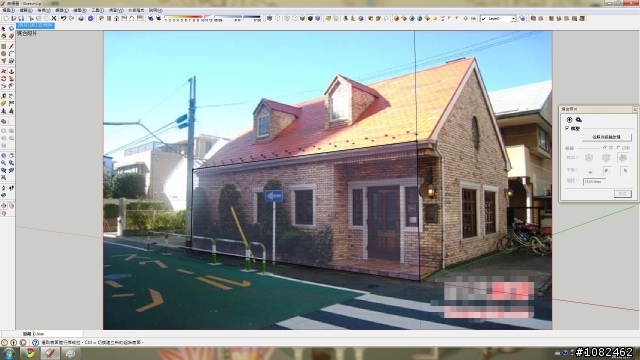Select the highlighted blue scene tab
This screenshot has width=640, height=360.
pyautogui.click(x=36, y=26)
